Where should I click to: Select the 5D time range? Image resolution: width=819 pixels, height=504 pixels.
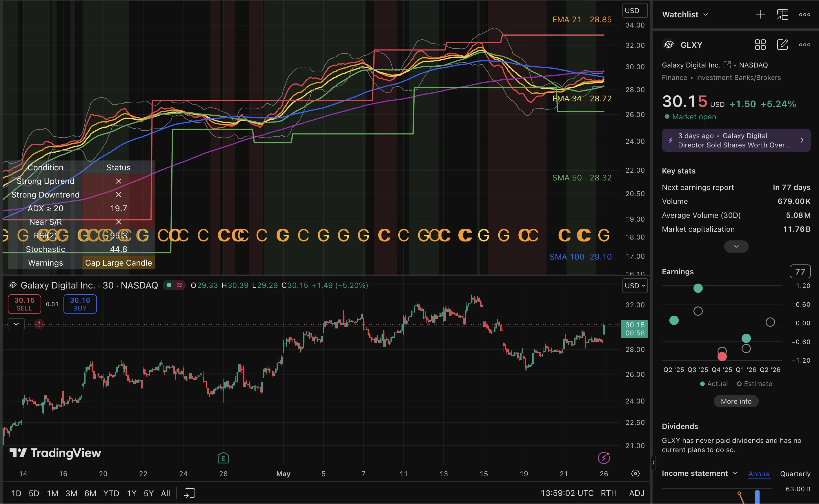pyautogui.click(x=34, y=493)
